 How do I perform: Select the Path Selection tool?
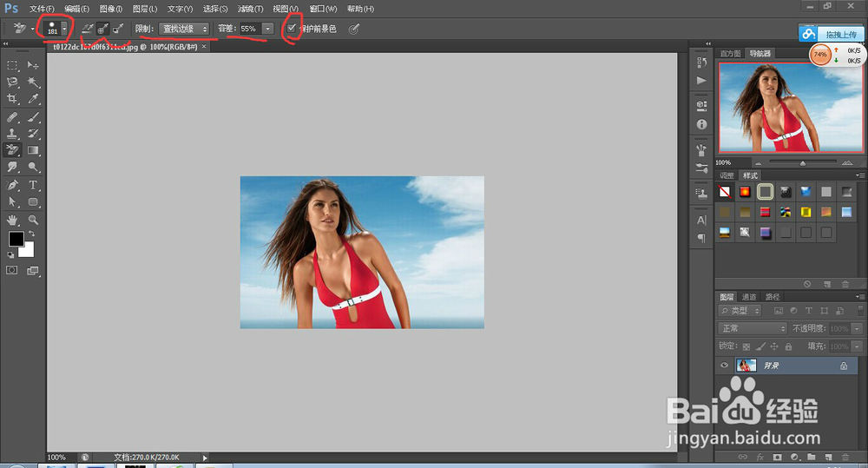[12, 201]
